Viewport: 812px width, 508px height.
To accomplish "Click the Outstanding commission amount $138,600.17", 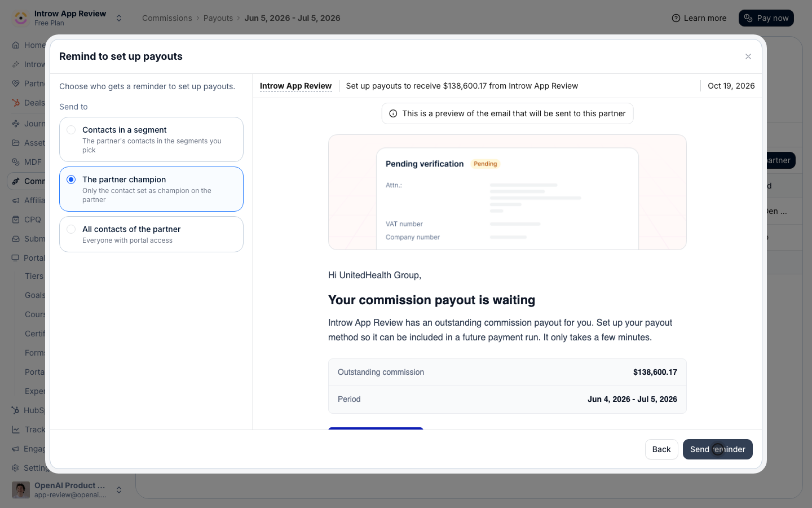I will (x=655, y=372).
